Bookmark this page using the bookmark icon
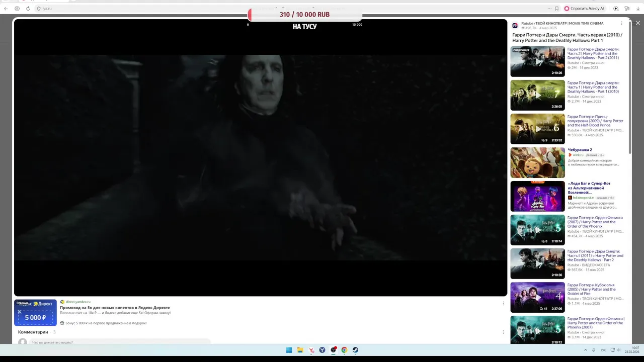Screen dimensions: 644x362 click(x=556, y=9)
